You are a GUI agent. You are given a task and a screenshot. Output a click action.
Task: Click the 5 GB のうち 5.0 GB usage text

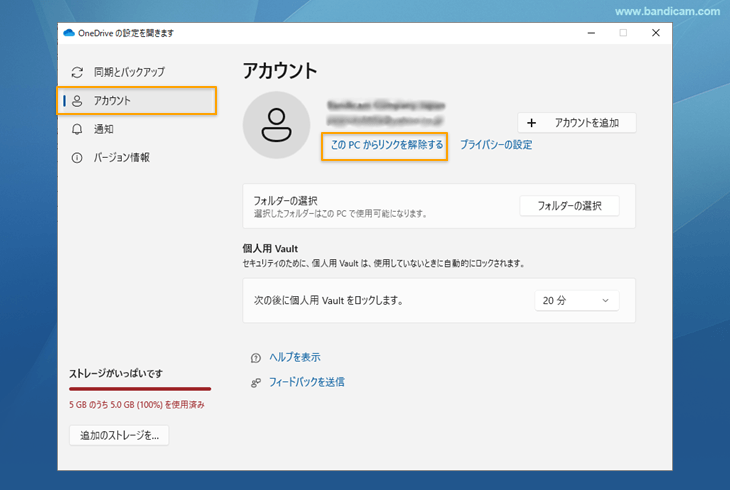point(137,405)
